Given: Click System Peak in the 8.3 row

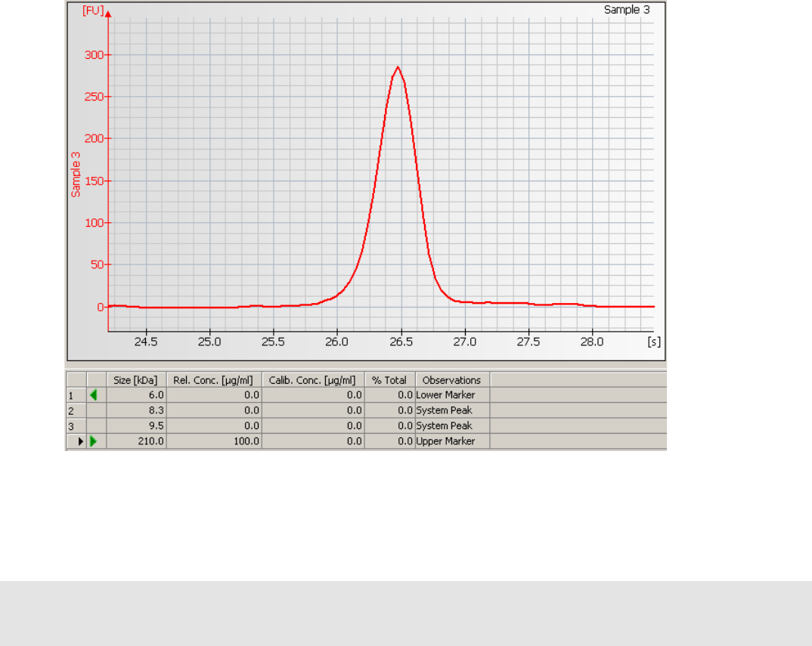Looking at the screenshot, I should click(x=452, y=410).
